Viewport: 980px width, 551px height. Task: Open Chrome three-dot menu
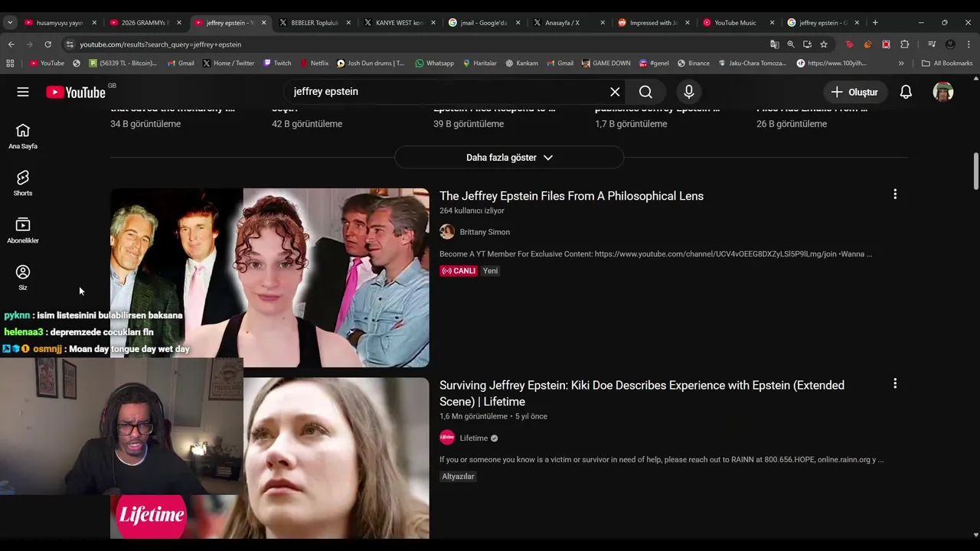tap(969, 44)
